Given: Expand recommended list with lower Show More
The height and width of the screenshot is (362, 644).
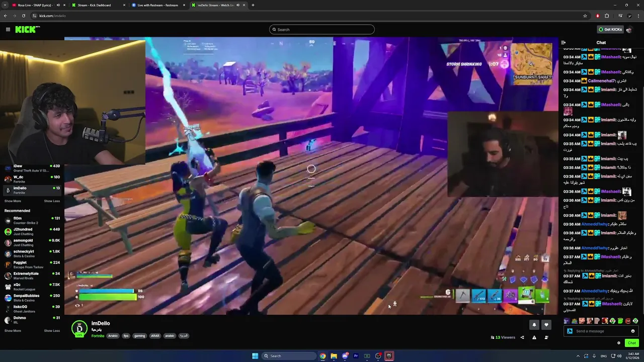Looking at the screenshot, I should tap(13, 331).
